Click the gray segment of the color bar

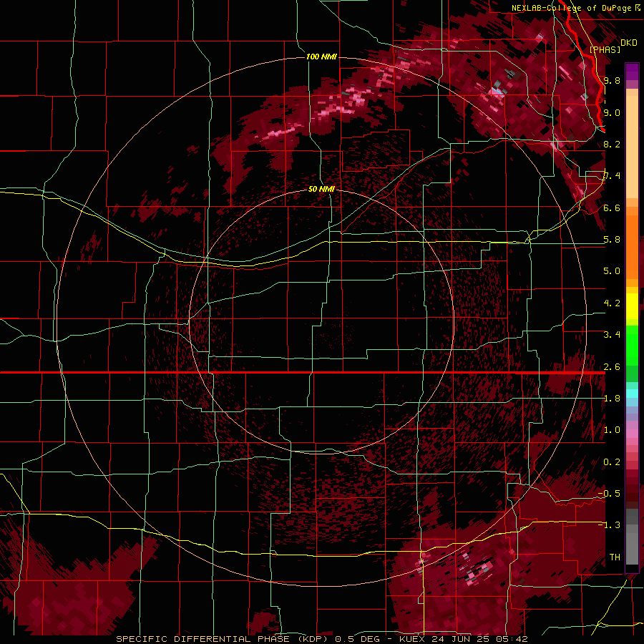632,537
